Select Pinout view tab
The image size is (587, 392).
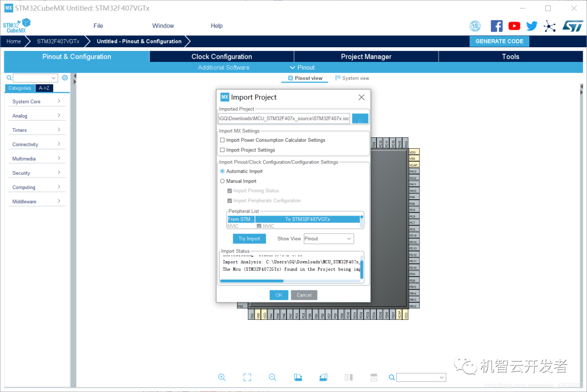click(x=305, y=78)
